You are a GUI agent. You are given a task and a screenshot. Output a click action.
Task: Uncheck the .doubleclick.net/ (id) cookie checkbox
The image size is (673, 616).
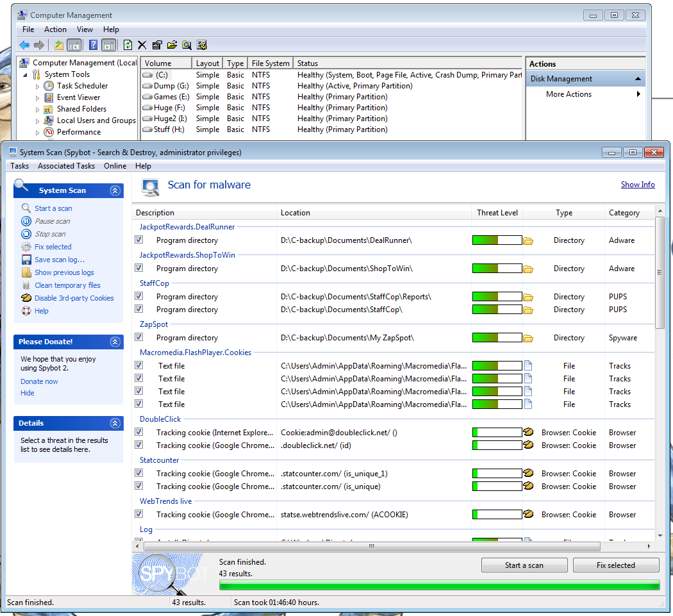tap(138, 445)
